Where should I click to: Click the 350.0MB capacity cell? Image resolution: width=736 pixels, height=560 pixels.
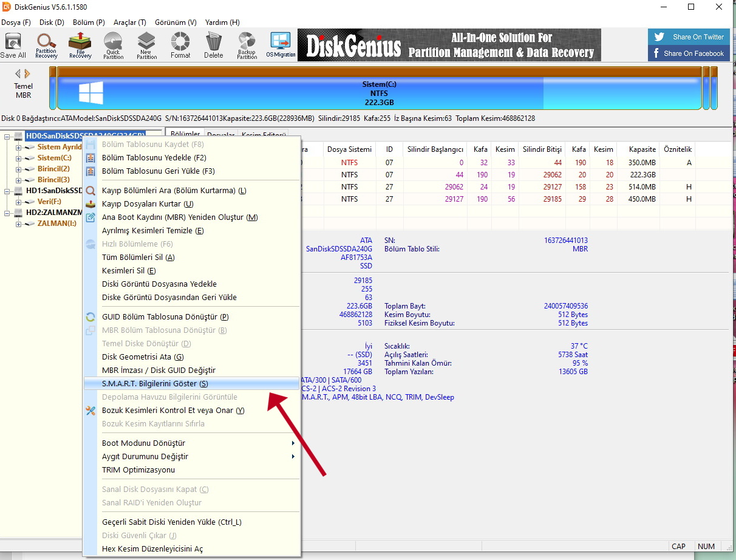(642, 163)
